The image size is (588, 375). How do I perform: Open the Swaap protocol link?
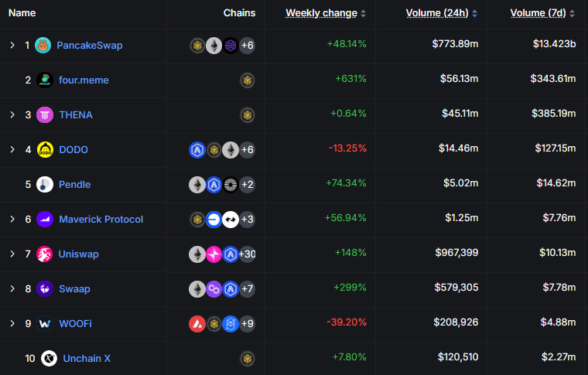[x=74, y=289]
